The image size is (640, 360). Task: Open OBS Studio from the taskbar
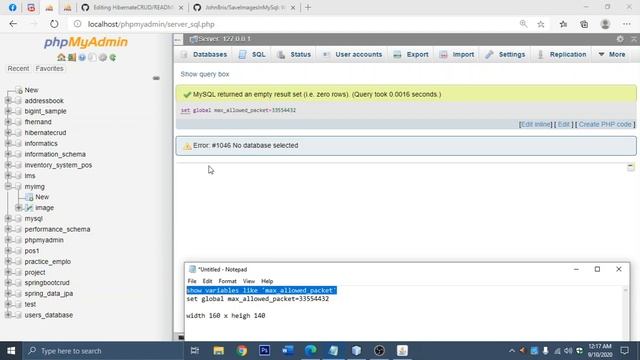pos(379,351)
